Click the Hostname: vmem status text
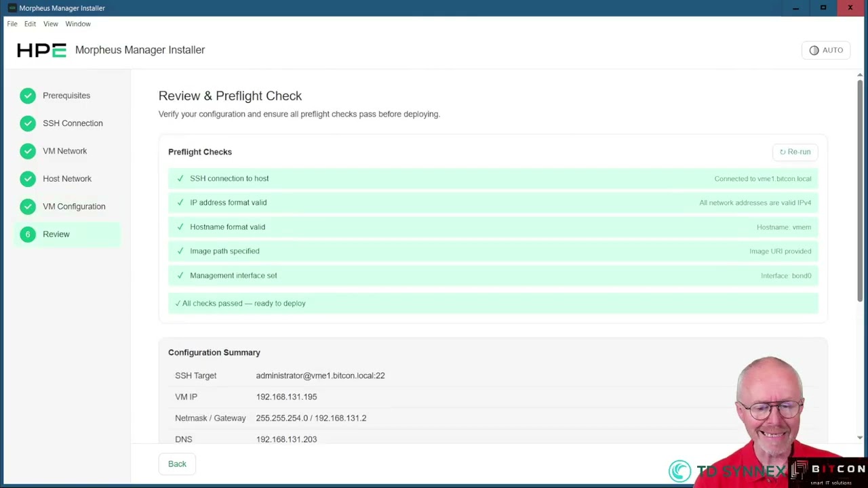 [x=784, y=227]
